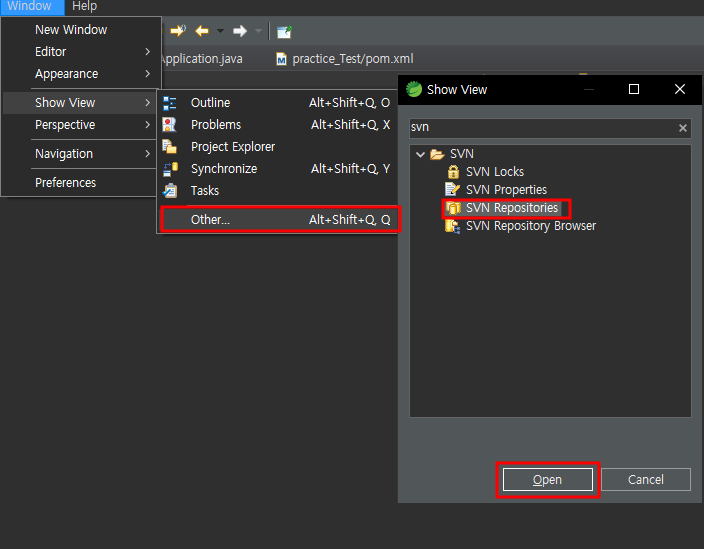Select Synchronize menu entry
The height and width of the screenshot is (549, 705).
277,169
